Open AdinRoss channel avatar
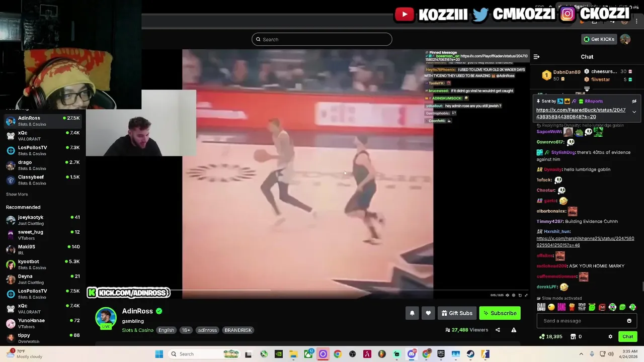644x362 pixels. [106, 318]
